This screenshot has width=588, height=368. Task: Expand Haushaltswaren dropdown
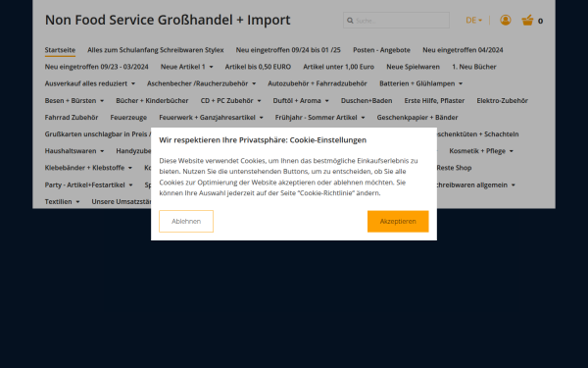tap(74, 151)
